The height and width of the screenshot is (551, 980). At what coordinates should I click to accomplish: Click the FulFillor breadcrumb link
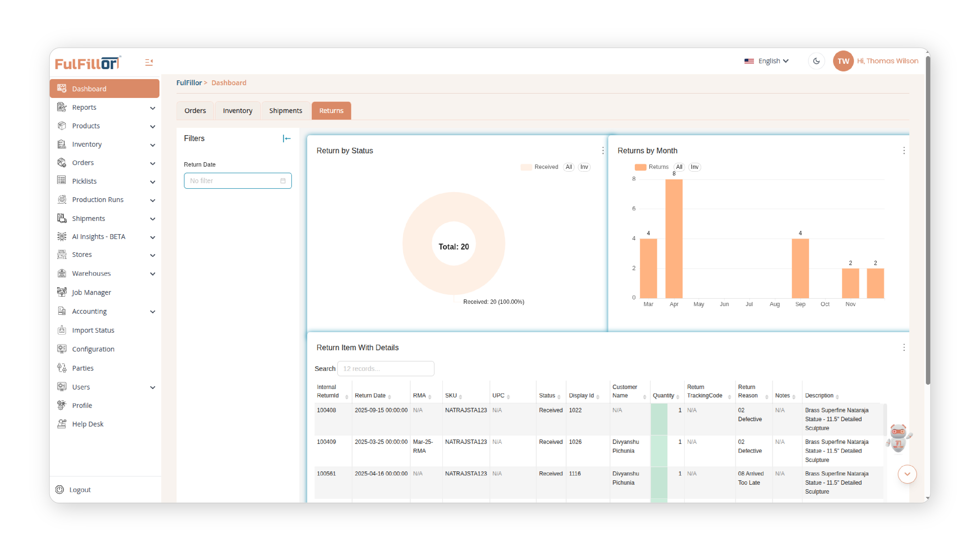click(x=189, y=82)
